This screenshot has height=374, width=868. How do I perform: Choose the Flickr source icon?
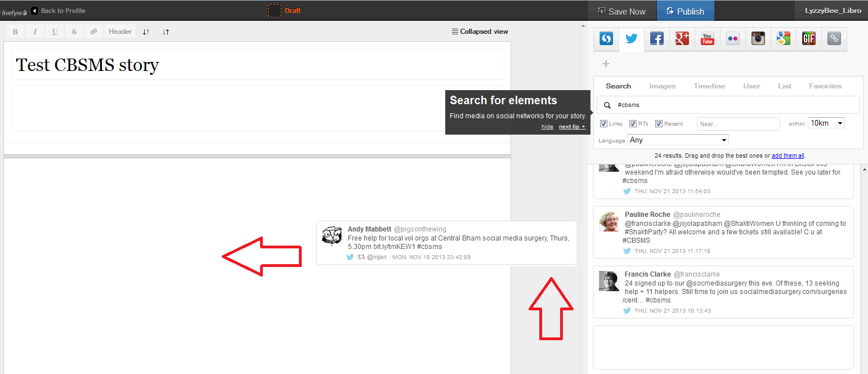point(733,39)
